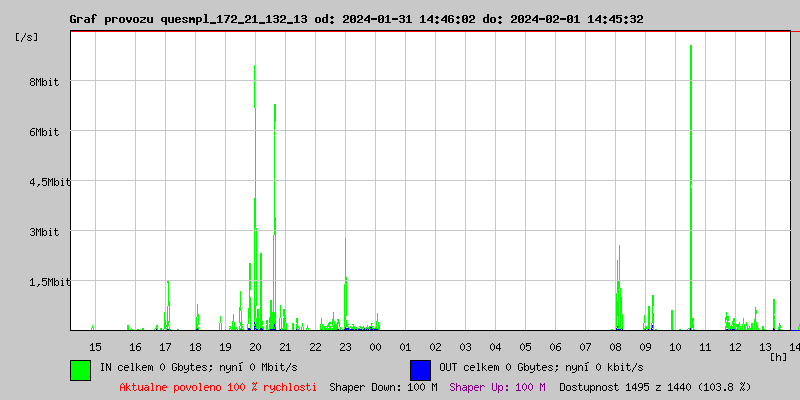Click the purple 'Shaper Up: 100 M' text
The height and width of the screenshot is (400, 800).
tap(497, 386)
